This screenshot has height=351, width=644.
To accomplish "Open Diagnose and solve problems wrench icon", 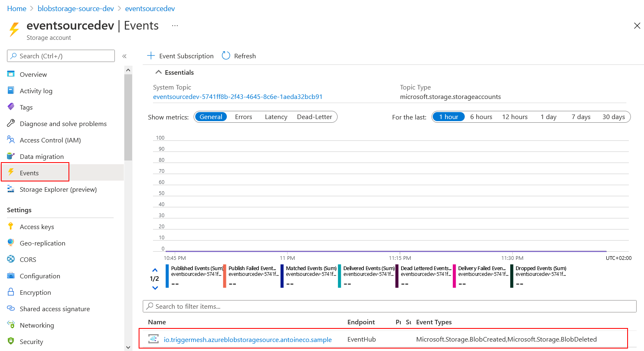I will tap(11, 123).
